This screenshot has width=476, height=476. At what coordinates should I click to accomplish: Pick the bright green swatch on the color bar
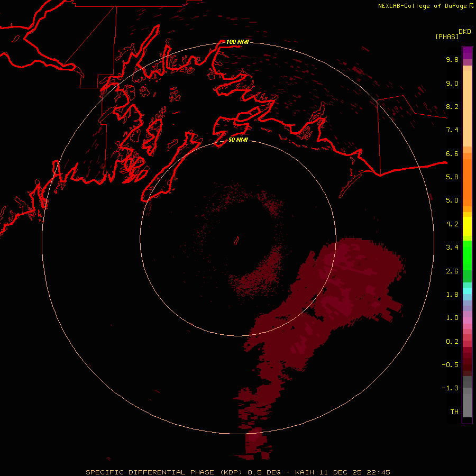(x=467, y=255)
